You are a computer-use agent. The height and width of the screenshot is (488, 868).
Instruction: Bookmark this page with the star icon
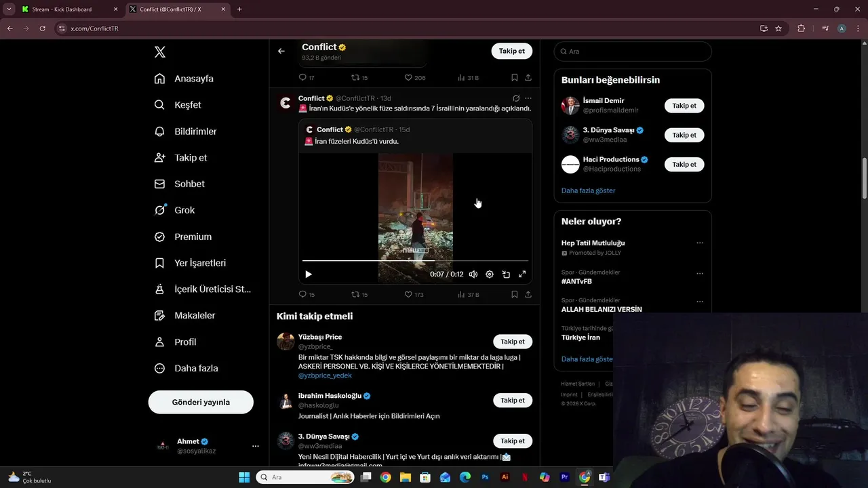(x=778, y=28)
